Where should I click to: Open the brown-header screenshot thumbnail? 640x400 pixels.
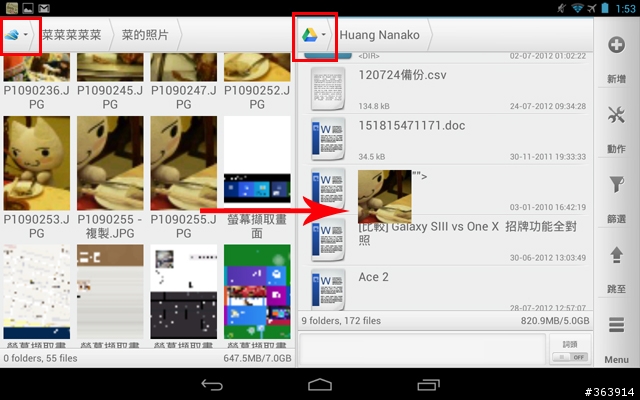110,292
